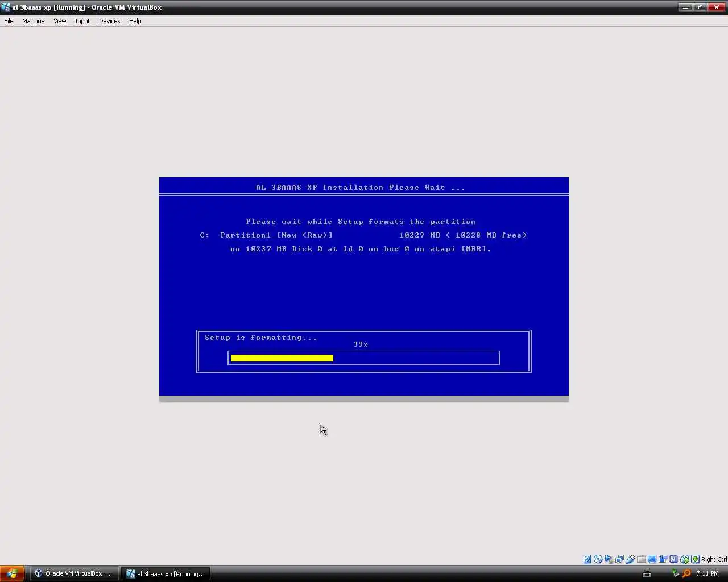Click the "Setup is formatting..." text
Image resolution: width=728 pixels, height=582 pixels.
click(x=260, y=338)
